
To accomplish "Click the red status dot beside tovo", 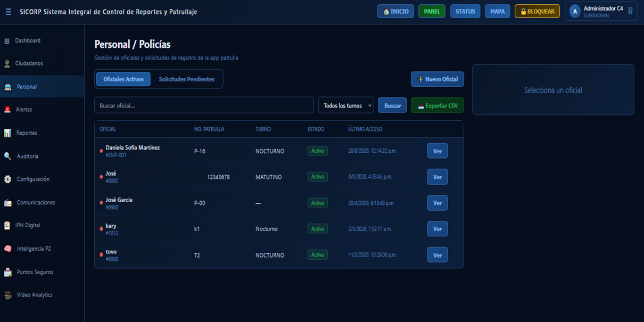I will click(x=101, y=255).
